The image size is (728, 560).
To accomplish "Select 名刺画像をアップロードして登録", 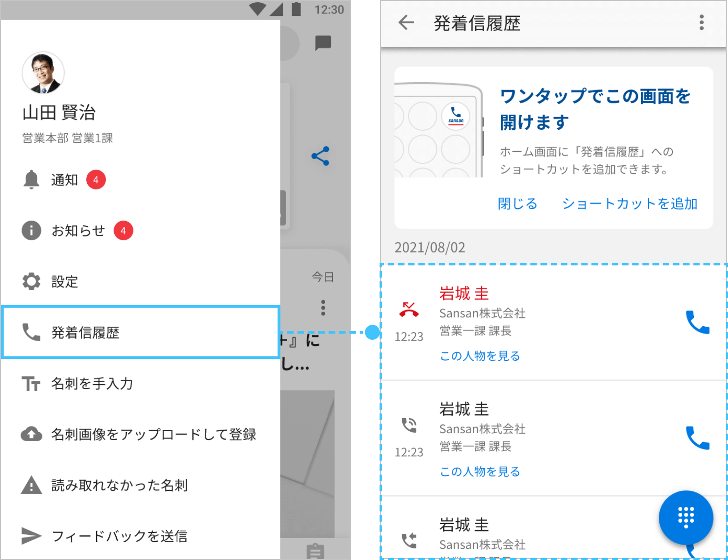I will (140, 434).
